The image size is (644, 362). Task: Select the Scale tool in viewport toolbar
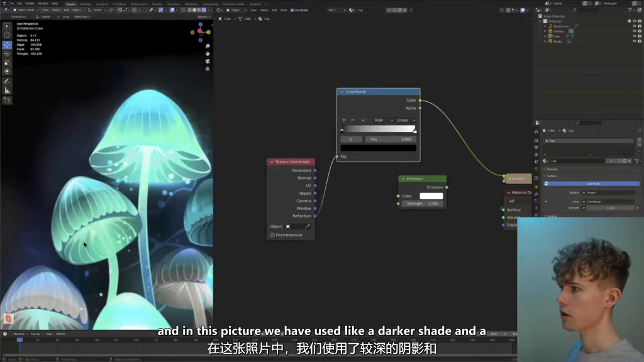[7, 63]
